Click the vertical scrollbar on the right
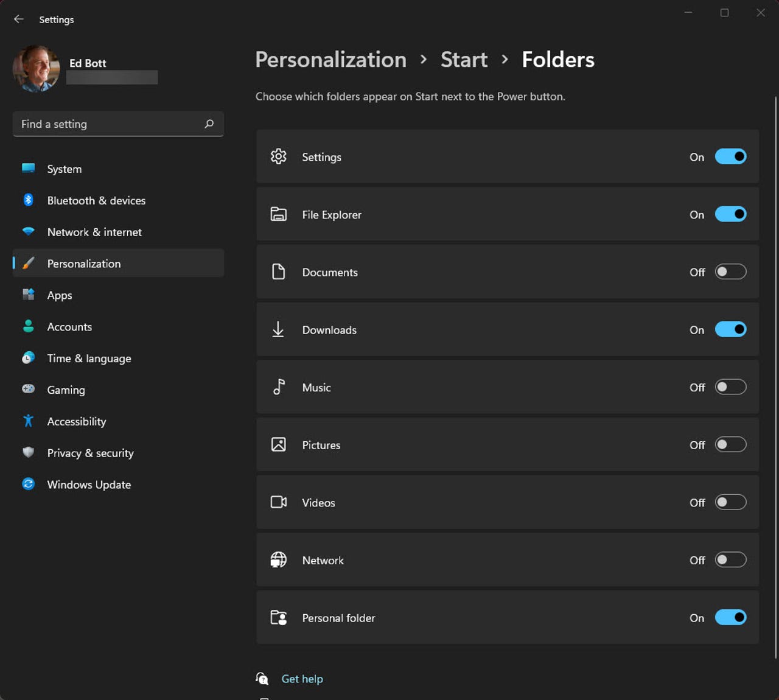 [775, 377]
